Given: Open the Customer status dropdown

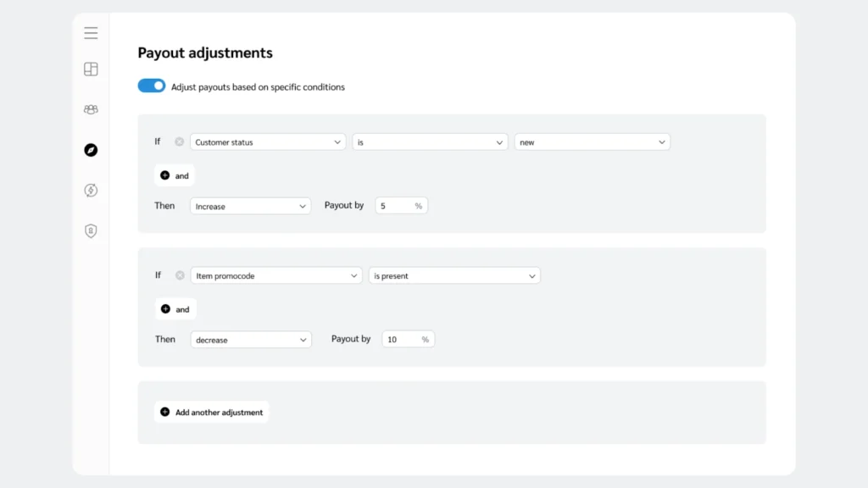Looking at the screenshot, I should coord(268,141).
